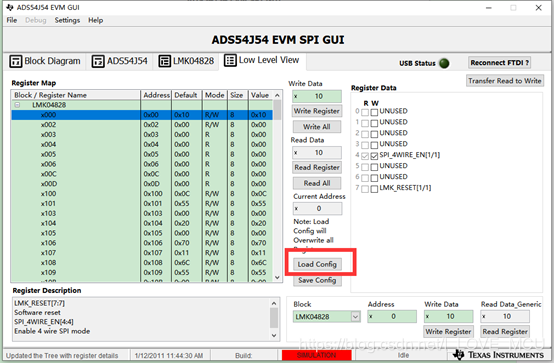This screenshot has height=363, width=554.
Task: Click bottom Write Register button under Write Data
Action: (448, 332)
